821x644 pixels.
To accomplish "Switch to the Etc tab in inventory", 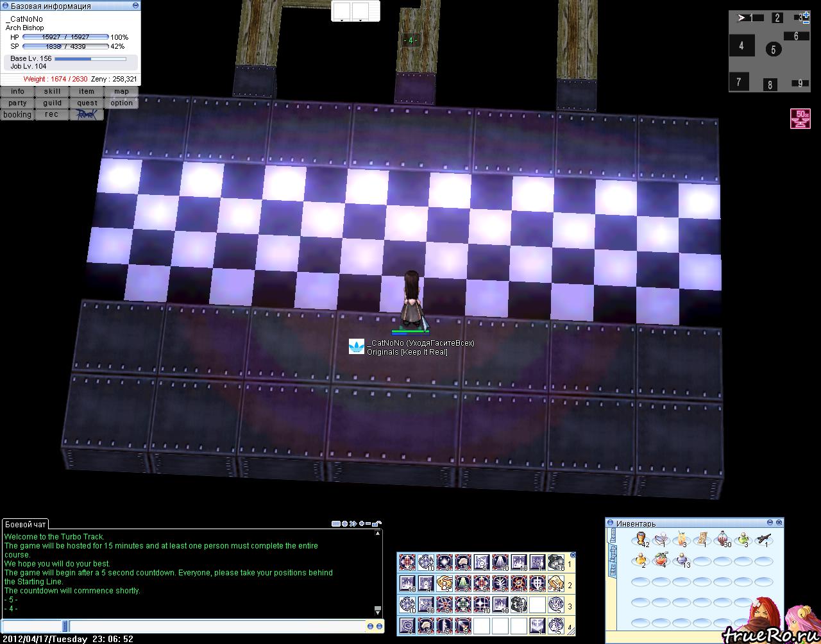I will click(613, 571).
